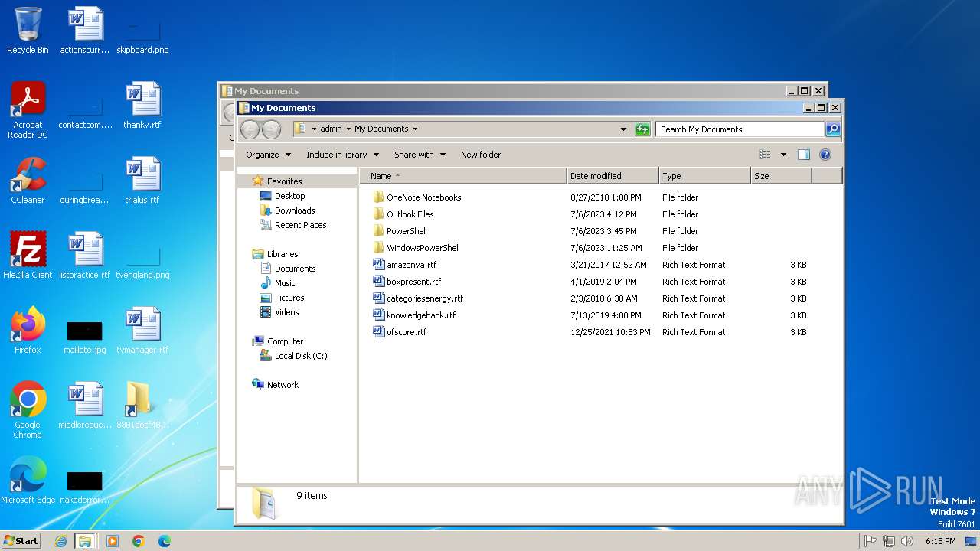
Task: Sort by the Size column header
Action: point(781,176)
